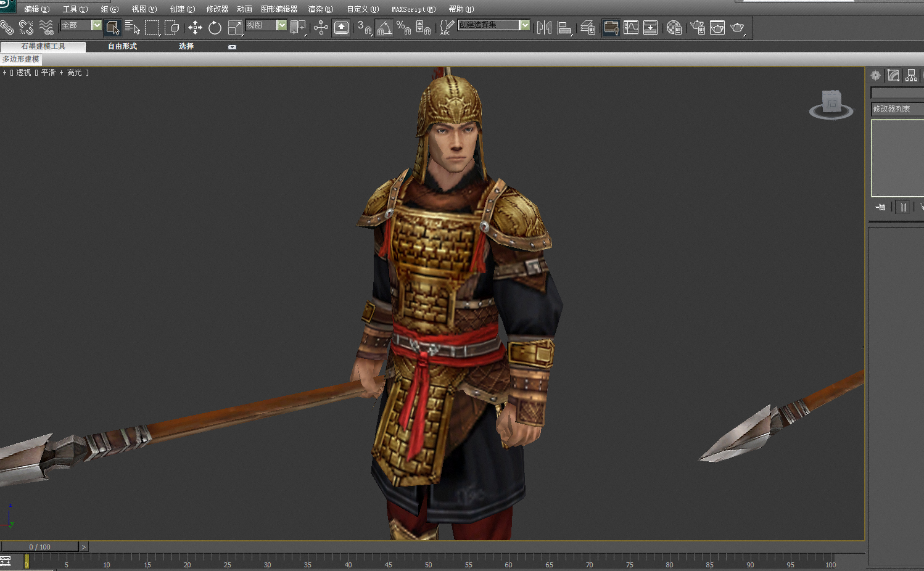Toggle the Angle Snap button

click(x=384, y=27)
